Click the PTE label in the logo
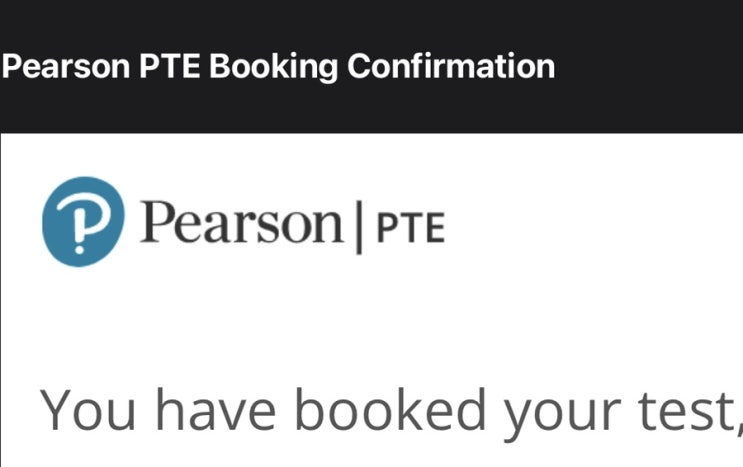 click(x=410, y=228)
